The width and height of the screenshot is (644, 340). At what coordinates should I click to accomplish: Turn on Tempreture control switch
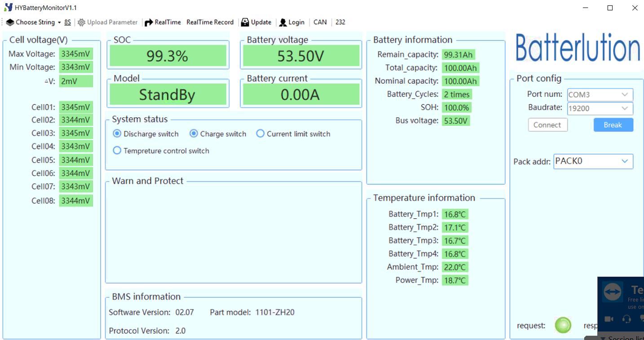point(117,150)
